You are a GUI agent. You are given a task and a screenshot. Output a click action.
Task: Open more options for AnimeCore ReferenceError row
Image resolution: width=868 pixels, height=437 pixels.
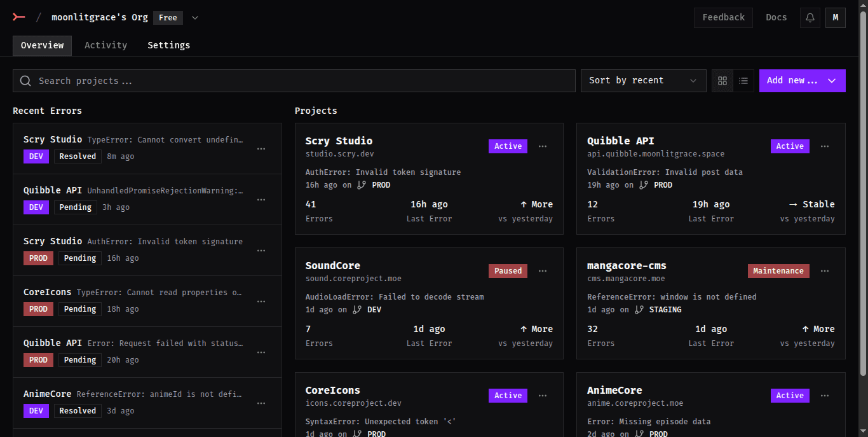click(261, 403)
